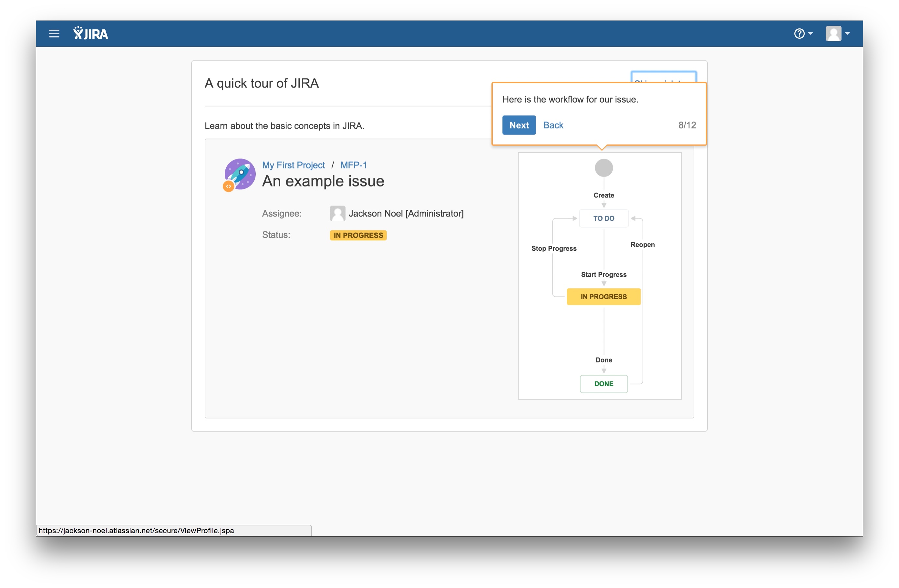The width and height of the screenshot is (899, 588).
Task: Click the Create transition label
Action: click(x=604, y=195)
